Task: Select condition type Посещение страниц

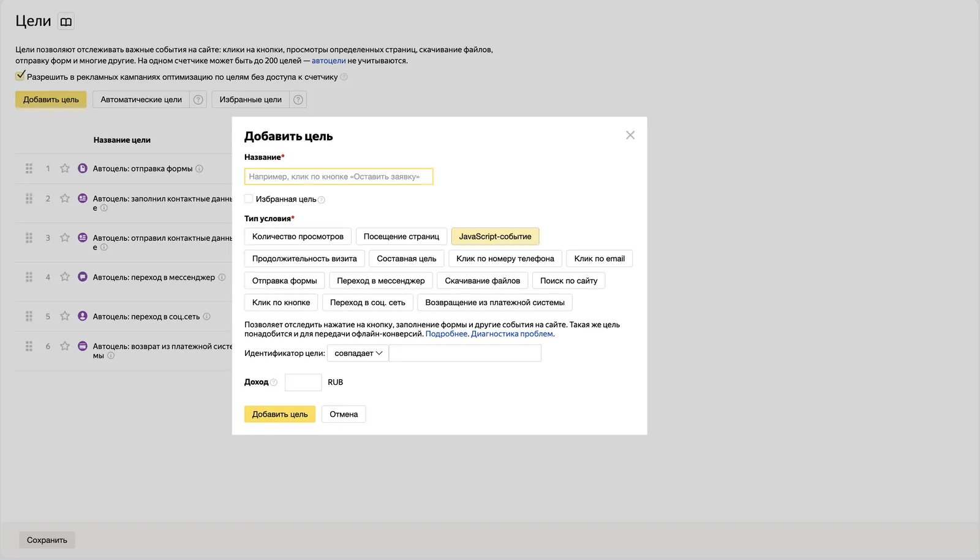Action: [x=401, y=236]
